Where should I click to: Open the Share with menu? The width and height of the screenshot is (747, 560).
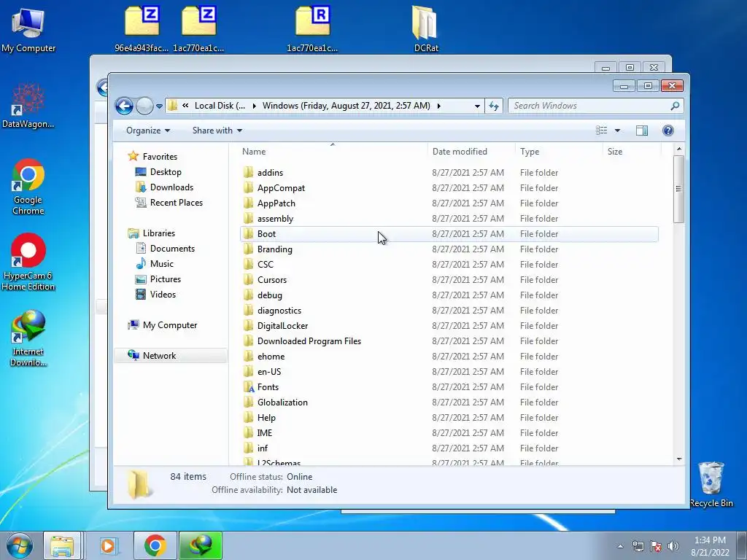217,131
